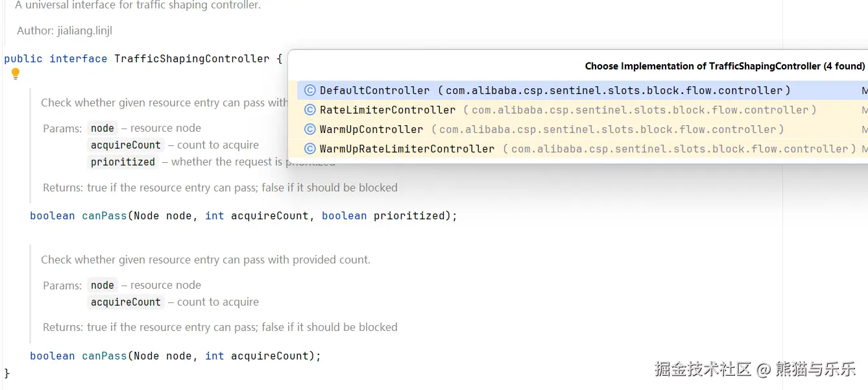
Task: Click the RateLimiterController class icon
Action: click(x=310, y=110)
